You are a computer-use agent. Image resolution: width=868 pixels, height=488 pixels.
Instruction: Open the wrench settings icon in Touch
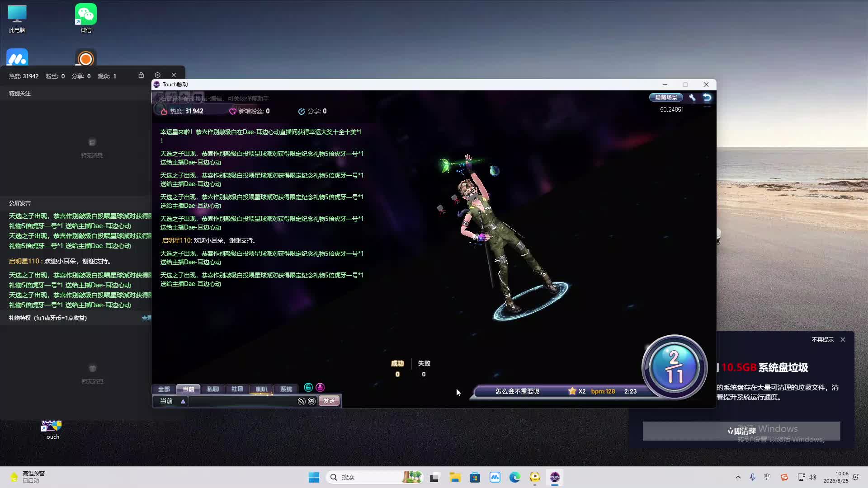(692, 97)
